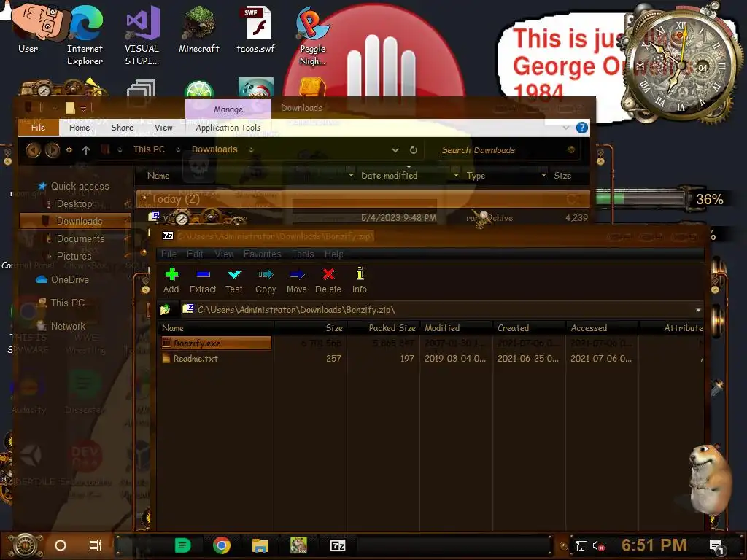
Task: Go forward in Explorer navigation
Action: point(53,150)
